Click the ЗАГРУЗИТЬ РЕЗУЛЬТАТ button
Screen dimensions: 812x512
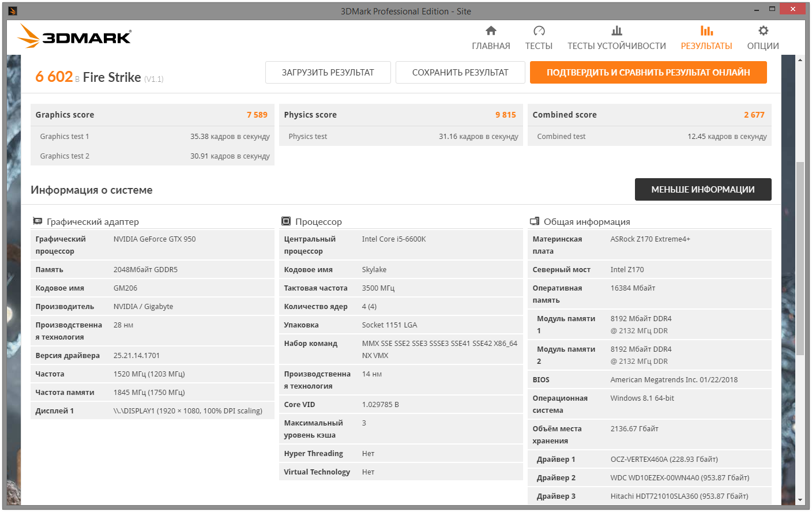click(328, 73)
